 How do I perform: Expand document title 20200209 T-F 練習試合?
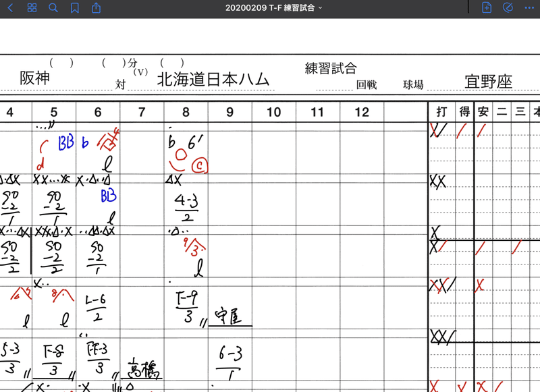[x=274, y=7]
